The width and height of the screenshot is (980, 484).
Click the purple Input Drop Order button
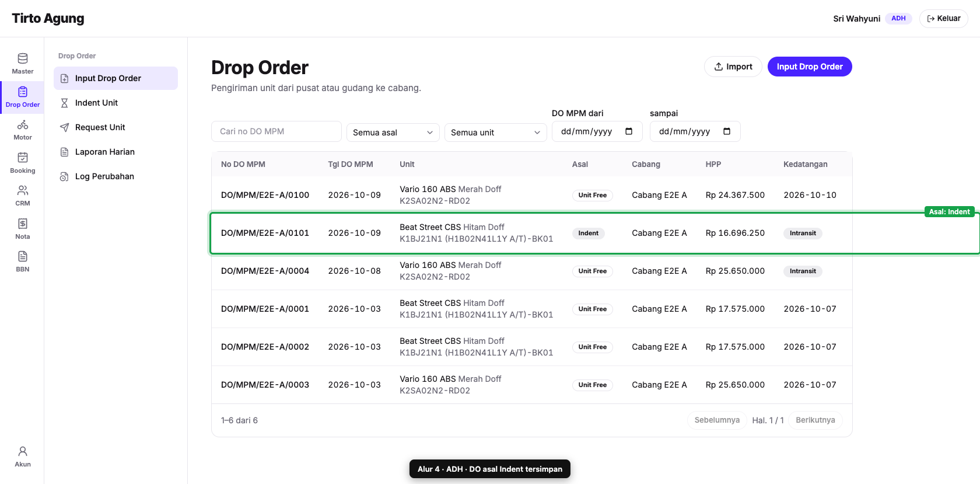pos(810,67)
